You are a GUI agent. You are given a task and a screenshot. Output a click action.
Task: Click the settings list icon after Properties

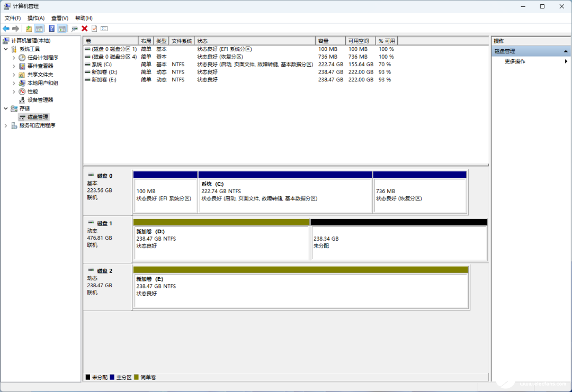[104, 29]
